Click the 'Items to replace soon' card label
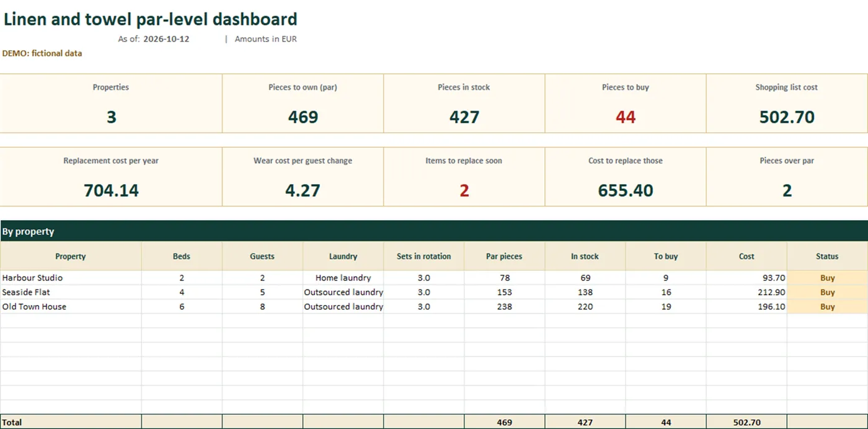This screenshot has width=868, height=429. 464,161
